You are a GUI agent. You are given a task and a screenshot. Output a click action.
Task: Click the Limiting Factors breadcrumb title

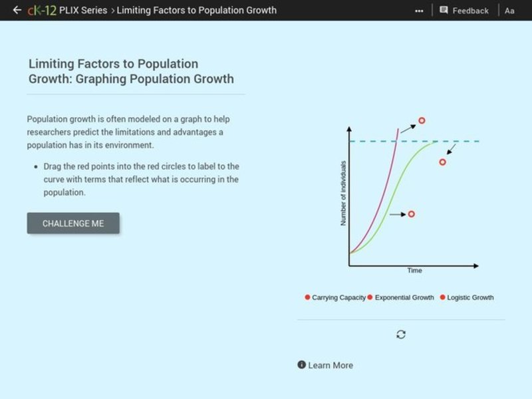point(196,10)
